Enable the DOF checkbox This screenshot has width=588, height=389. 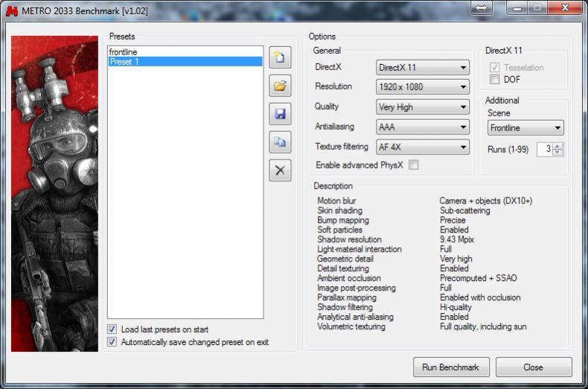click(x=495, y=79)
